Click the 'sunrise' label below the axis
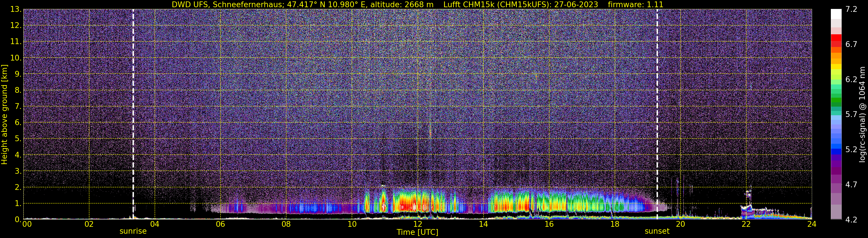The height and width of the screenshot is (238, 868). (133, 231)
